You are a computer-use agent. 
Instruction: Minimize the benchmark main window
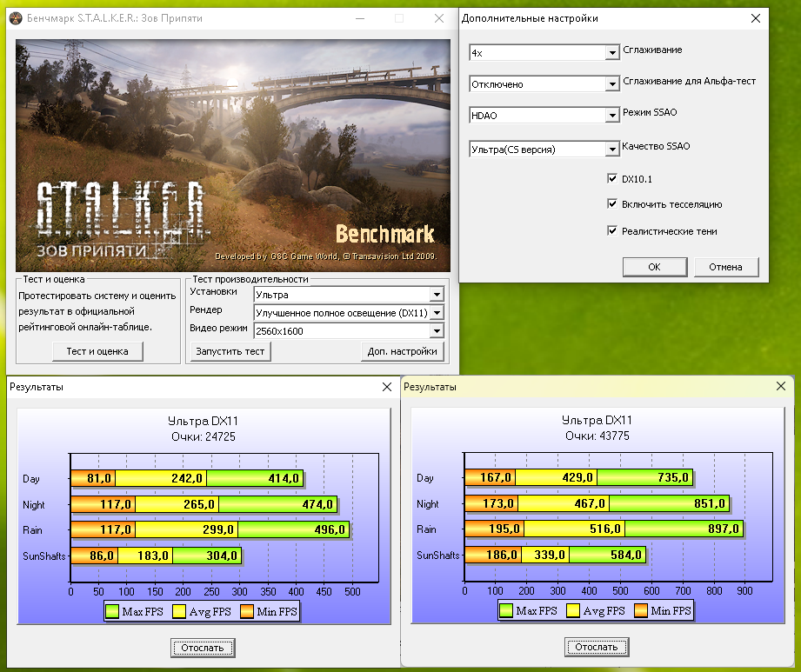tap(360, 18)
